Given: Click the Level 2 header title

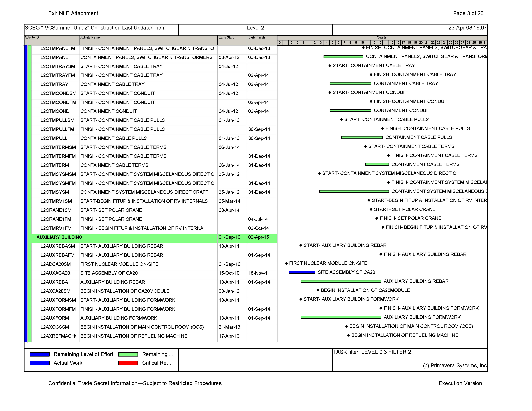Looking at the screenshot, I should click(x=255, y=28).
